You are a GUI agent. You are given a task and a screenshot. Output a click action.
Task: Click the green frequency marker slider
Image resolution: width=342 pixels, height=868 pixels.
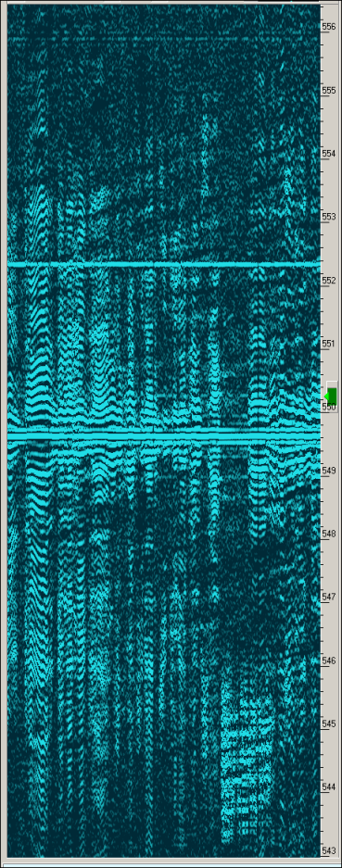pyautogui.click(x=332, y=396)
